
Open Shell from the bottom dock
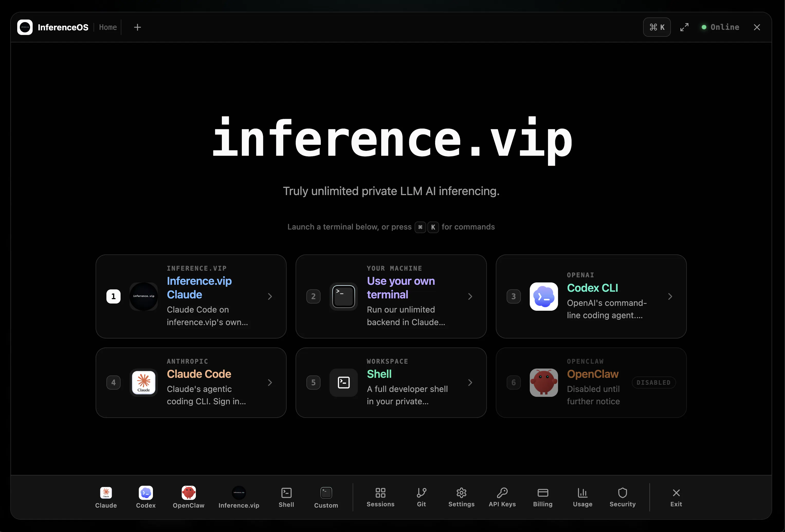286,497
